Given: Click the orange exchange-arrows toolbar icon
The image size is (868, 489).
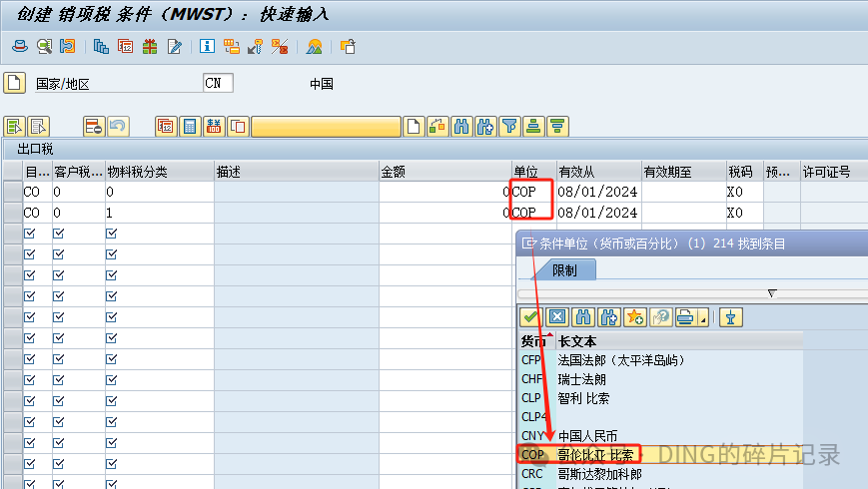Looking at the screenshot, I should click(68, 47).
